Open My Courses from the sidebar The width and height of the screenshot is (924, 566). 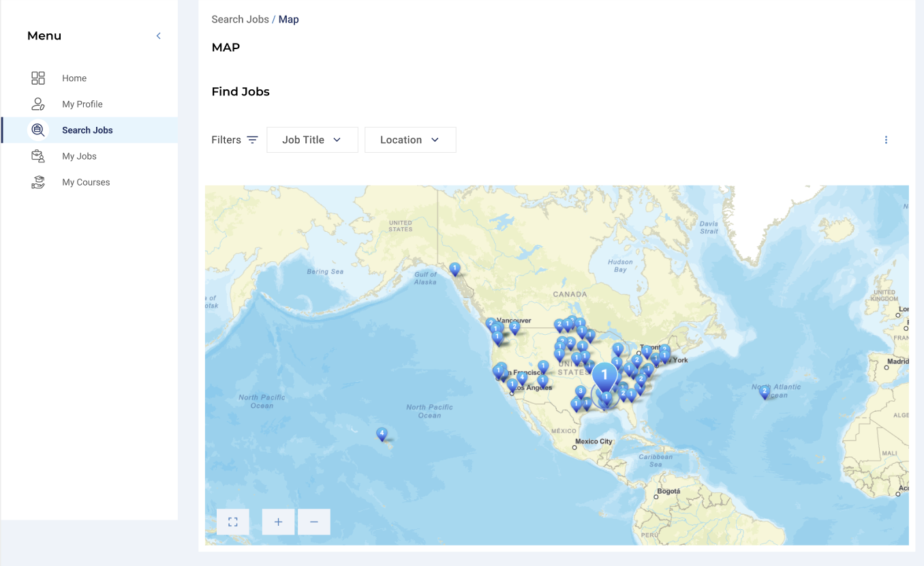pyautogui.click(x=86, y=182)
